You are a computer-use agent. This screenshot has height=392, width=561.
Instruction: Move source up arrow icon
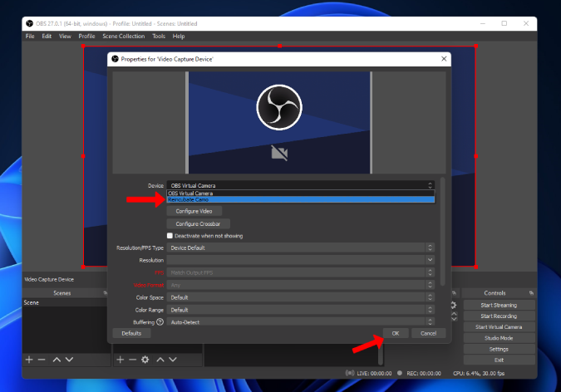[160, 360]
